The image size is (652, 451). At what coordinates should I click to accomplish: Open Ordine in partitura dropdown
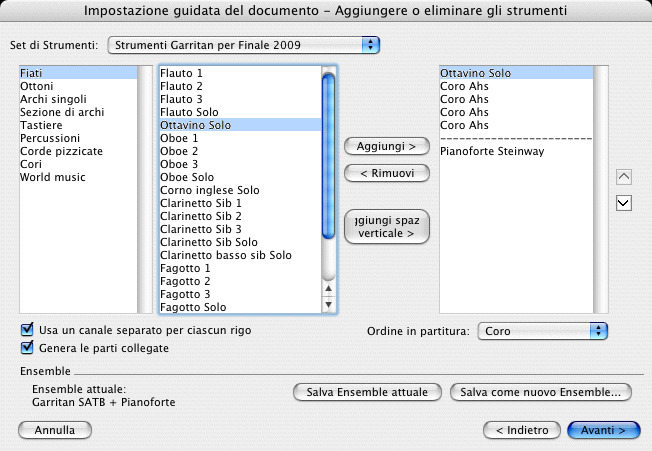tap(543, 330)
